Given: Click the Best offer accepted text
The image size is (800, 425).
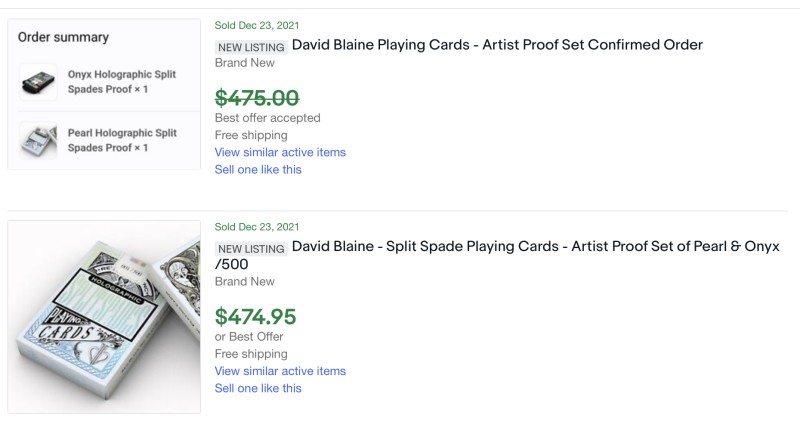Looking at the screenshot, I should pyautogui.click(x=267, y=118).
